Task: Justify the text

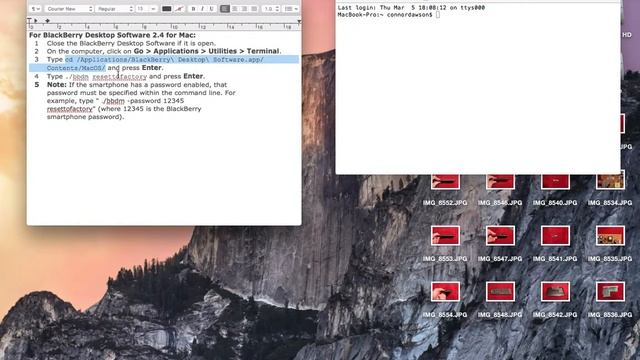Action: point(254,9)
